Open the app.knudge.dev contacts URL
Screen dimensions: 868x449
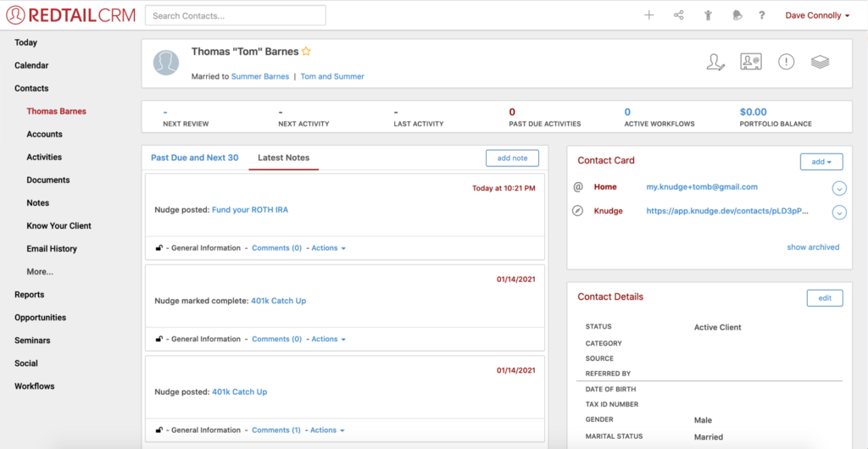click(x=728, y=211)
